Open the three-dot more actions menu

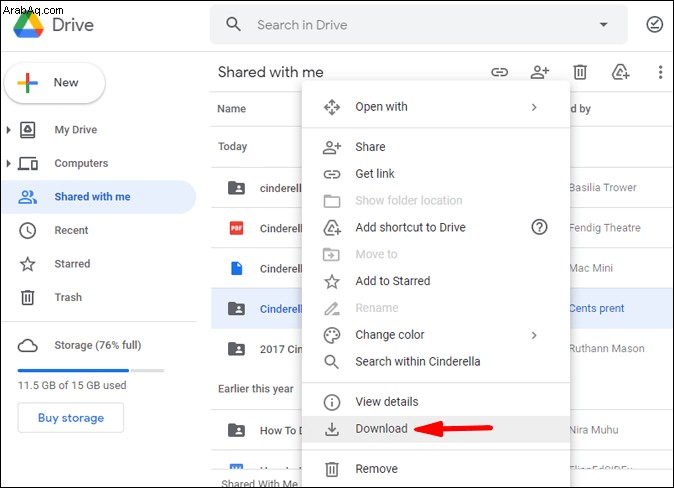tap(660, 72)
